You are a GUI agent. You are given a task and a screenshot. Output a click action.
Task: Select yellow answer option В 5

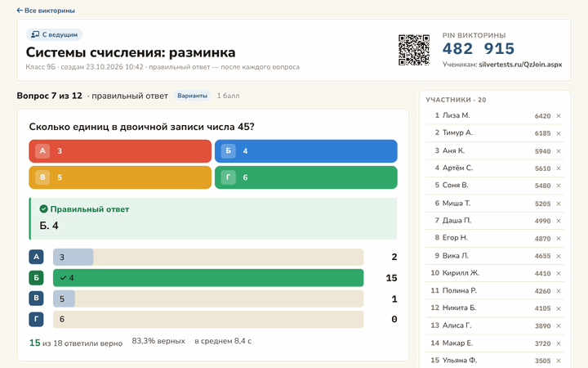tap(120, 177)
